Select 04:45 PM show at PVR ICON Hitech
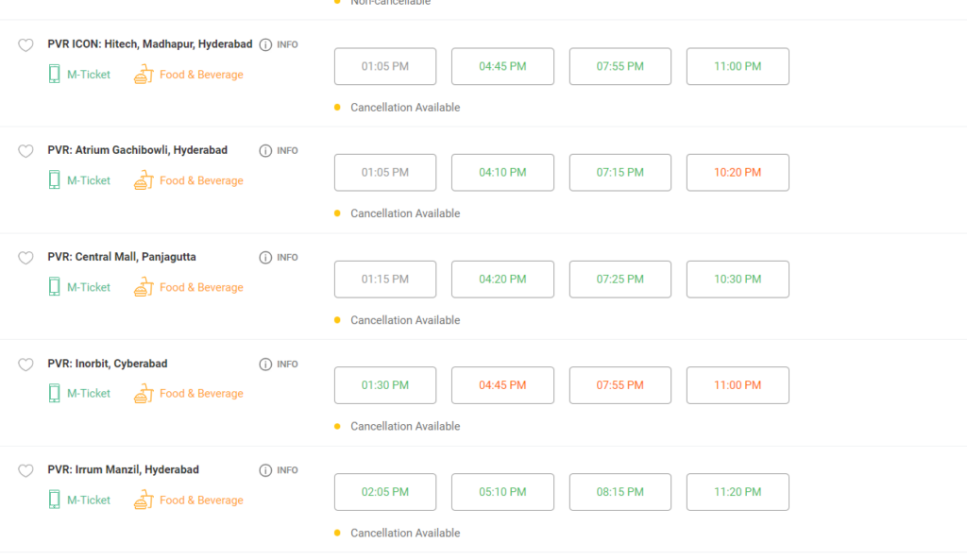 [502, 66]
